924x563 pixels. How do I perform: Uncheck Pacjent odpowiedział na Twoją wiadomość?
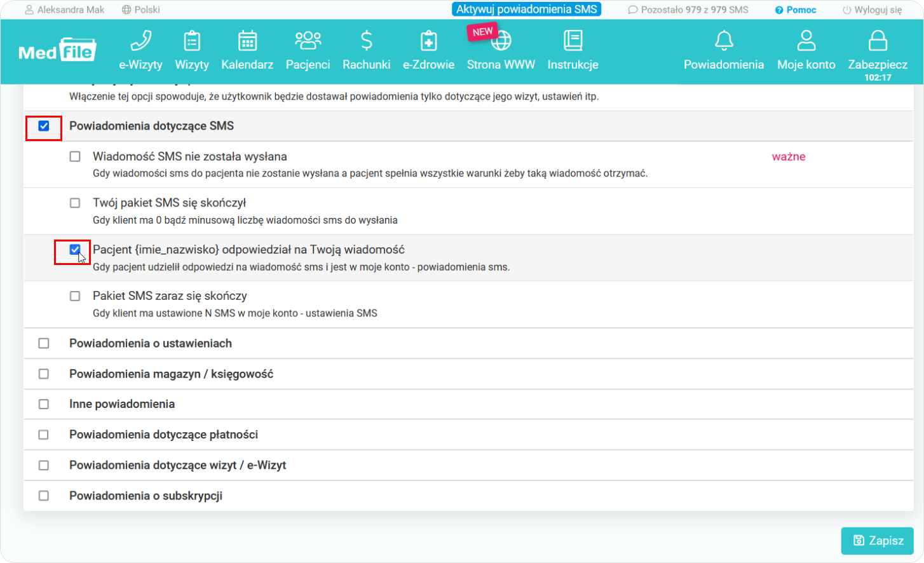pos(75,250)
